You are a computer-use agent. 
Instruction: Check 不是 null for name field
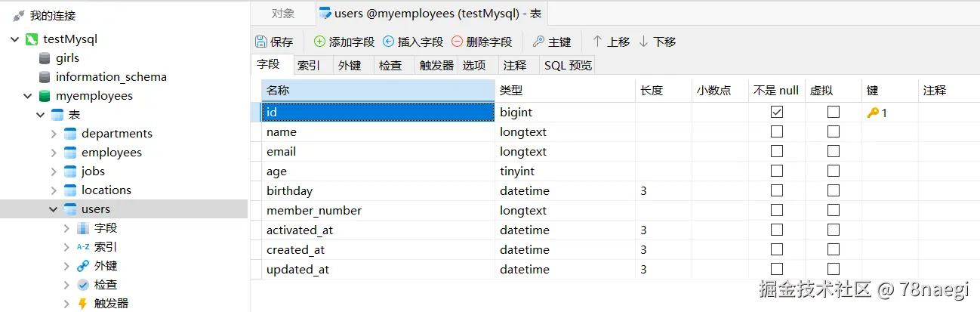(x=777, y=131)
